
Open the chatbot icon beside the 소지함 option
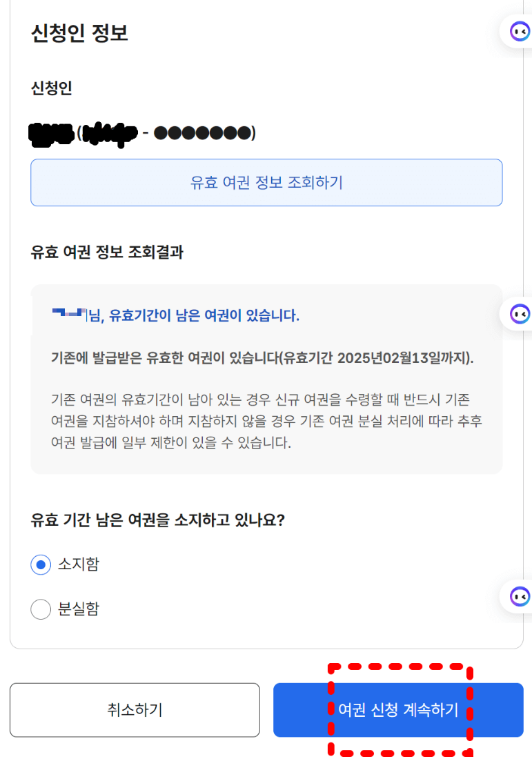tap(519, 596)
